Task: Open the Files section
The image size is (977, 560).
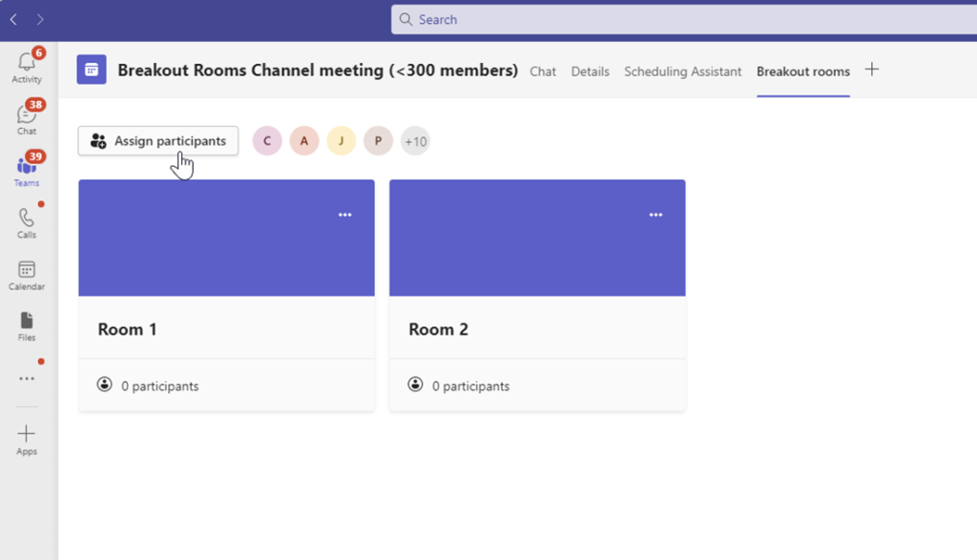Action: [26, 324]
